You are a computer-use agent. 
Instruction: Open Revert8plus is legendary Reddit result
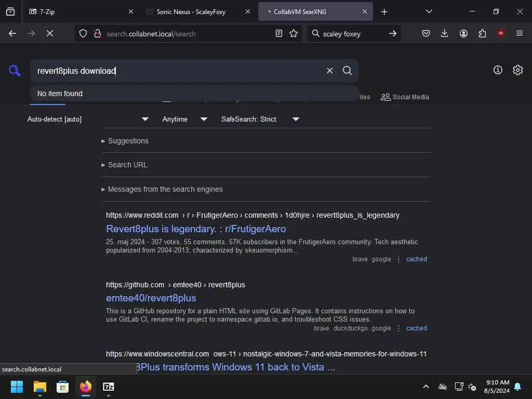pyautogui.click(x=196, y=229)
